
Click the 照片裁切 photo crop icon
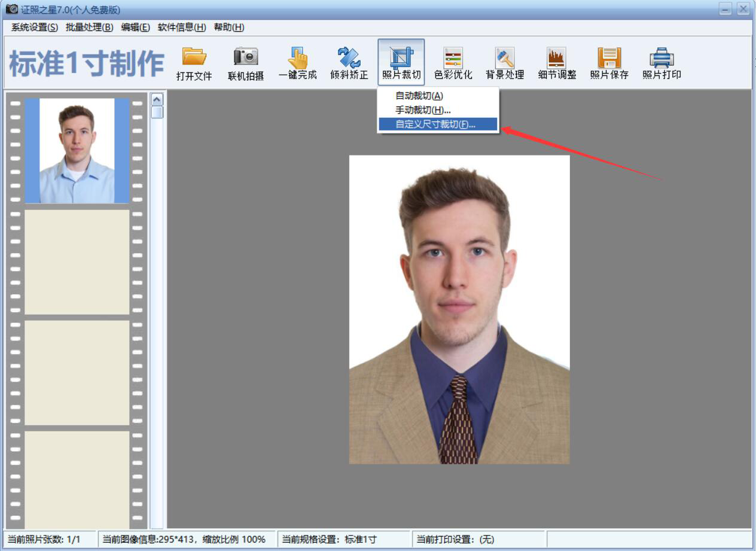click(401, 57)
